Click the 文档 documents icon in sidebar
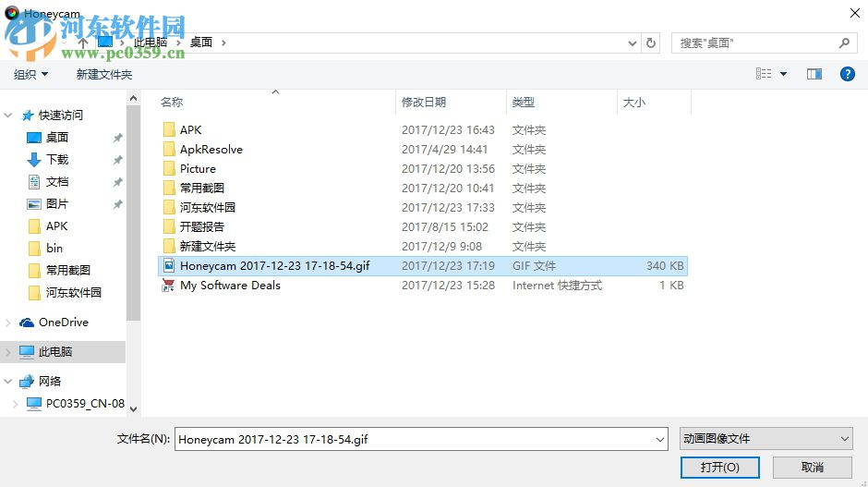Image resolution: width=868 pixels, height=487 pixels. (34, 182)
